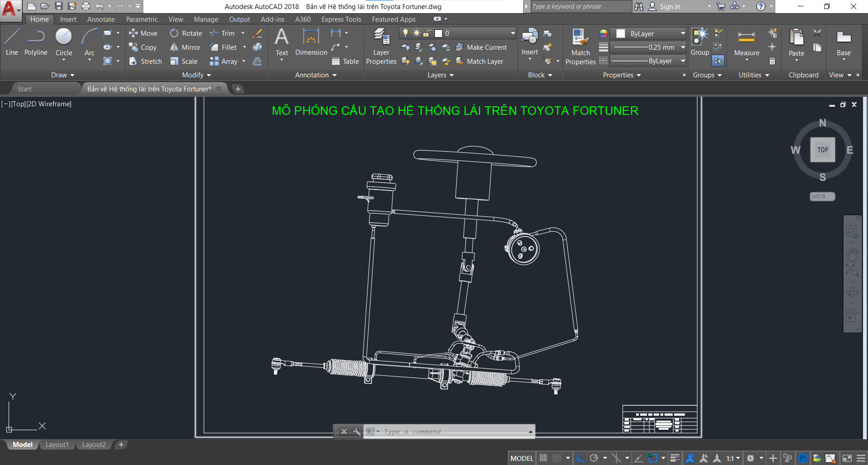Toggle hardware acceleration blue circle icon
The width and height of the screenshot is (868, 465).
[x=803, y=458]
